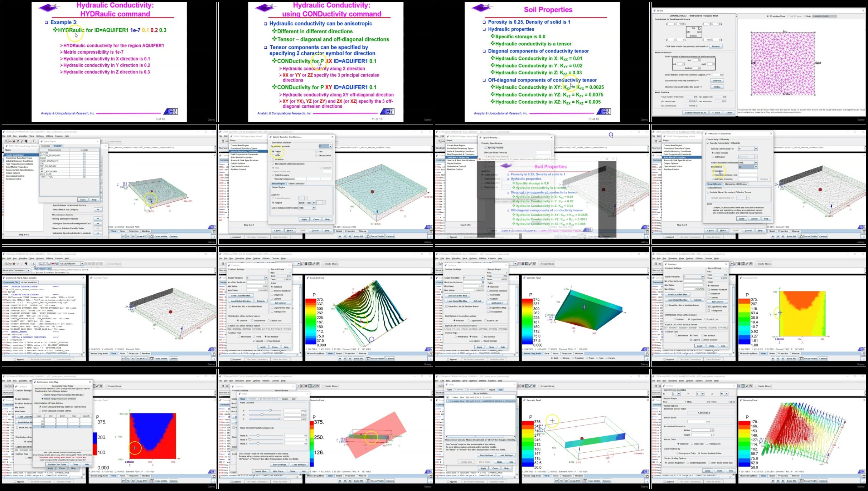Screen dimensions: 868x491
Task: Open the 'Specify Conductivity For' P dropdown
Action: click(756, 149)
